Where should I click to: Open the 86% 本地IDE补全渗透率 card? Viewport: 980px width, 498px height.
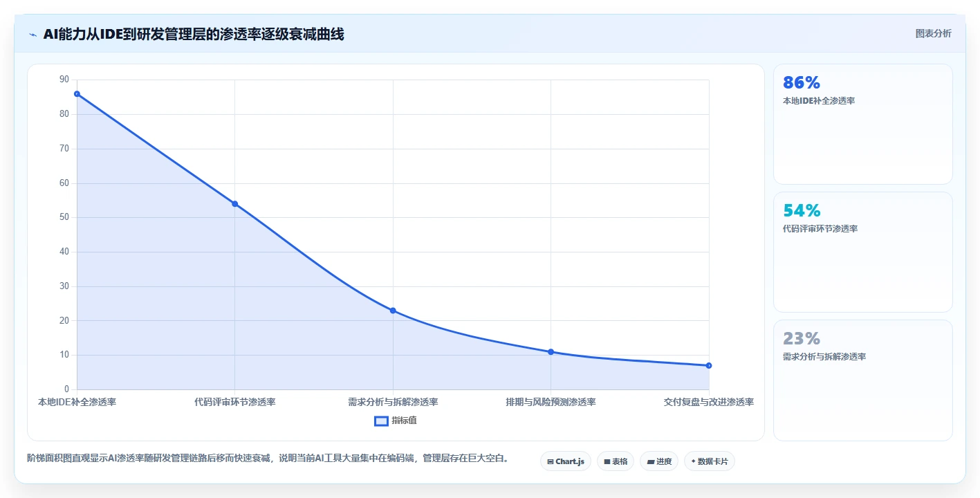(862, 124)
